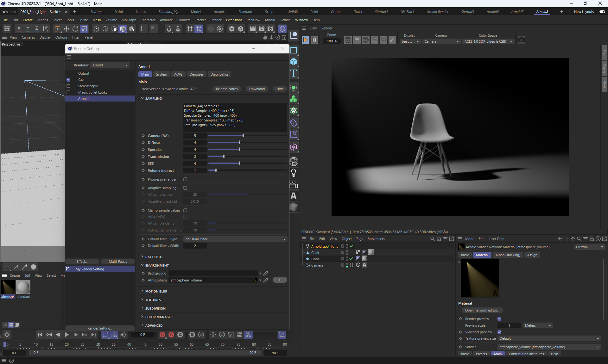Click the record keyframe button in timeline
The width and height of the screenshot is (608, 364).
point(162,335)
